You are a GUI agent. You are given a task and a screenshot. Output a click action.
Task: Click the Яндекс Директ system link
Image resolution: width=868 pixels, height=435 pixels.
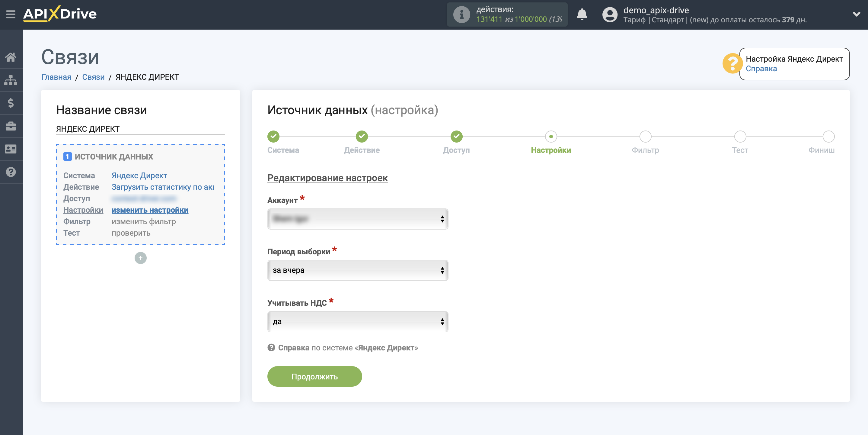point(139,175)
